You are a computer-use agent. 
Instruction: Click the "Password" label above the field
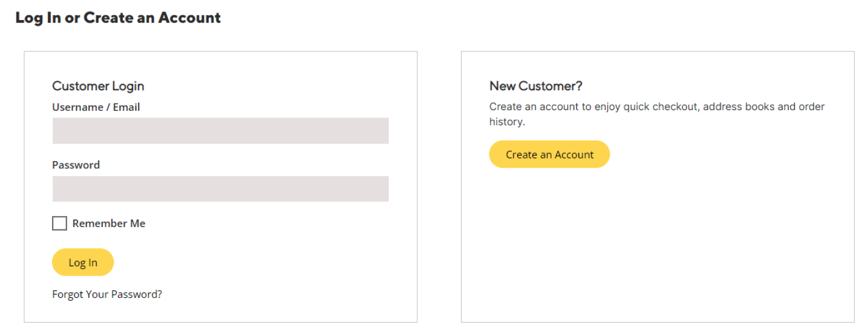pos(76,165)
